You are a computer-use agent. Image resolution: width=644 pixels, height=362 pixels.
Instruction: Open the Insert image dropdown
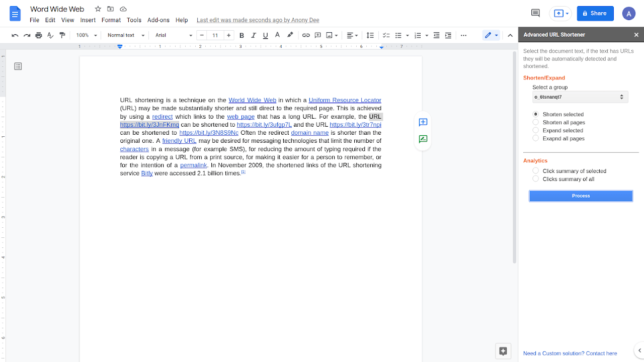[x=332, y=35]
